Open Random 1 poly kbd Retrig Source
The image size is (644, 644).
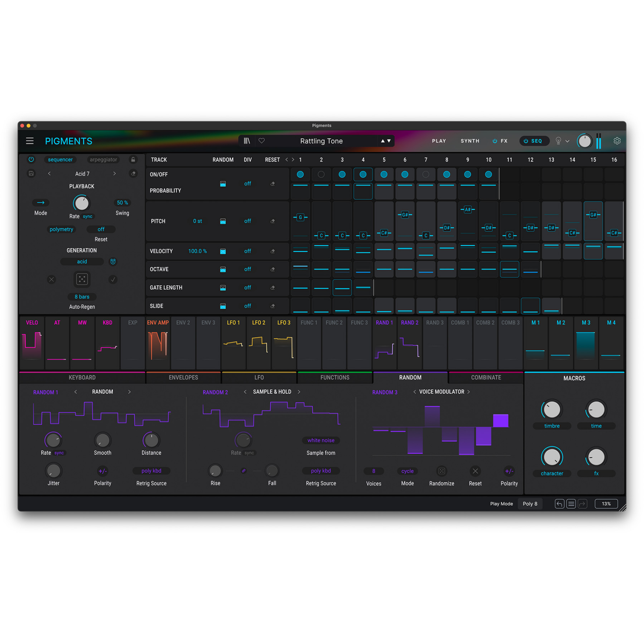[151, 471]
